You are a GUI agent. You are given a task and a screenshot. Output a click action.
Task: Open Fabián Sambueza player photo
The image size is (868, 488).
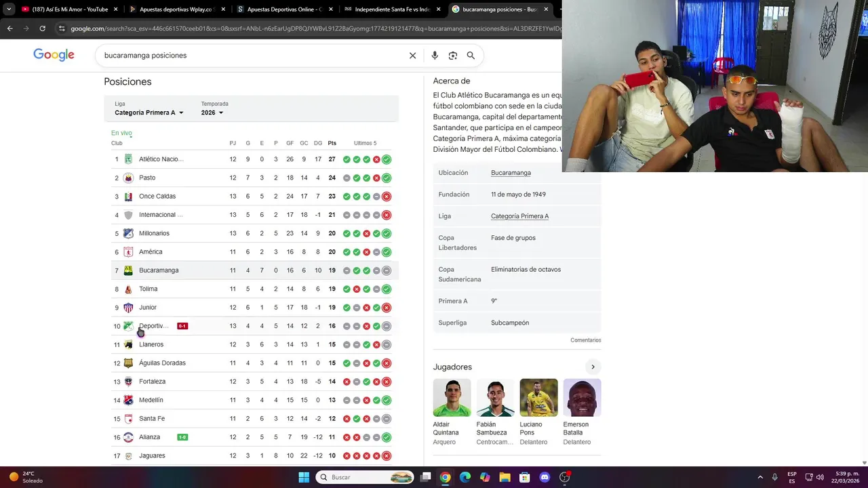(x=495, y=398)
